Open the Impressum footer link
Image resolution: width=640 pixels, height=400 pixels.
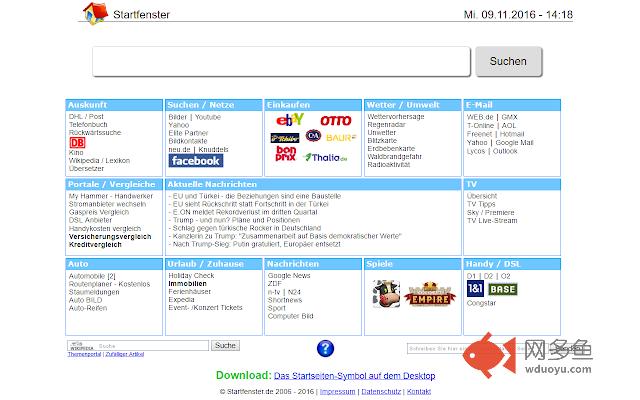point(338,391)
